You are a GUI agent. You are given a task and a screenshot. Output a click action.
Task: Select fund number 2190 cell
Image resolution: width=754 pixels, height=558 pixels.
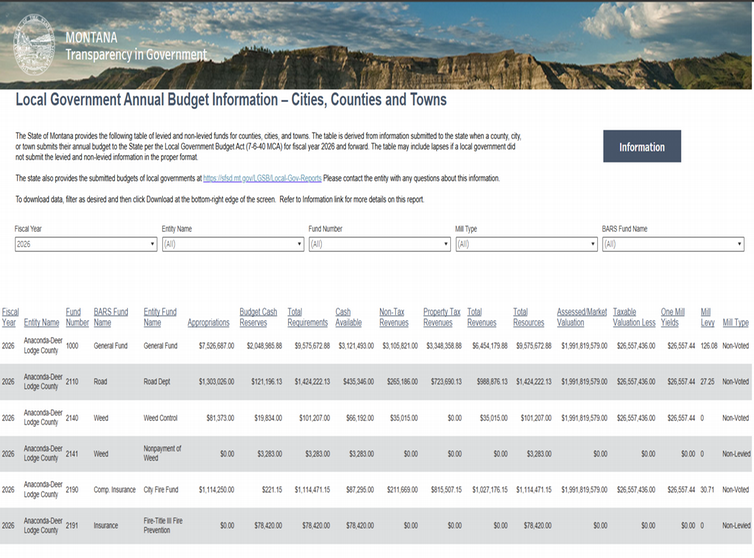[x=72, y=490]
